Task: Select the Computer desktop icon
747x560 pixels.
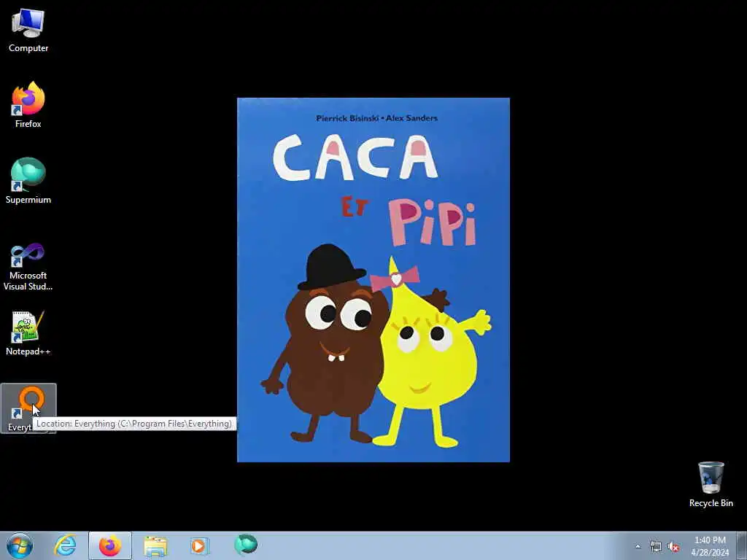Action: [x=28, y=31]
